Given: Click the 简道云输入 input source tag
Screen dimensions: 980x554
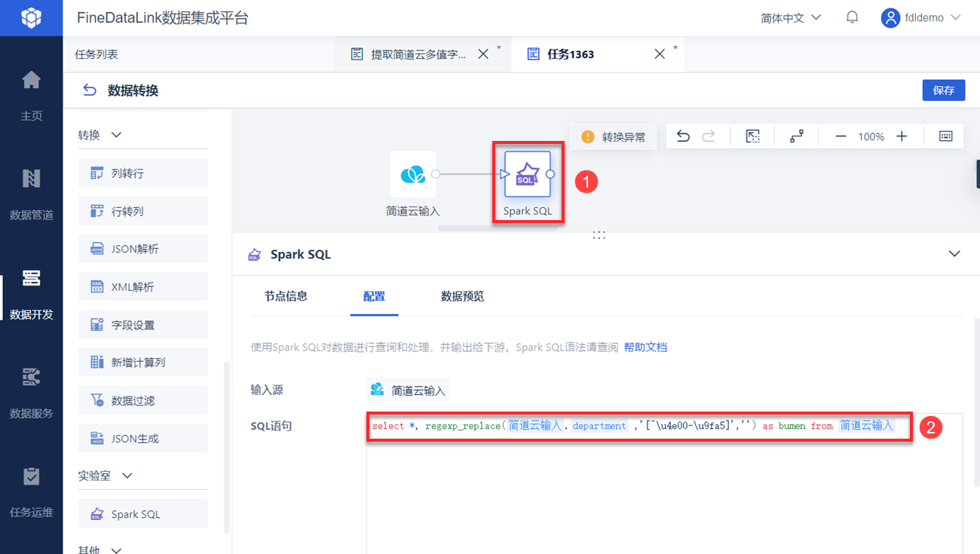Looking at the screenshot, I should coord(408,390).
